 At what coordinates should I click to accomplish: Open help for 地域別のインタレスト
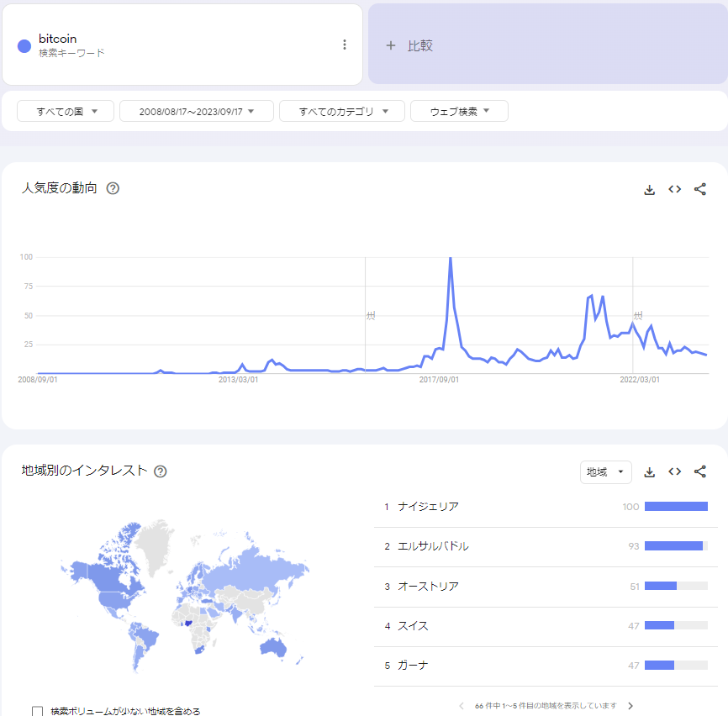click(161, 471)
